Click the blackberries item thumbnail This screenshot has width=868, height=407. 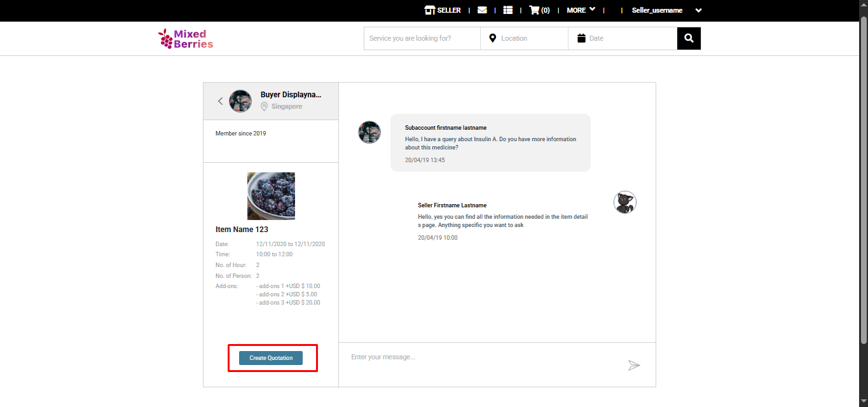271,196
